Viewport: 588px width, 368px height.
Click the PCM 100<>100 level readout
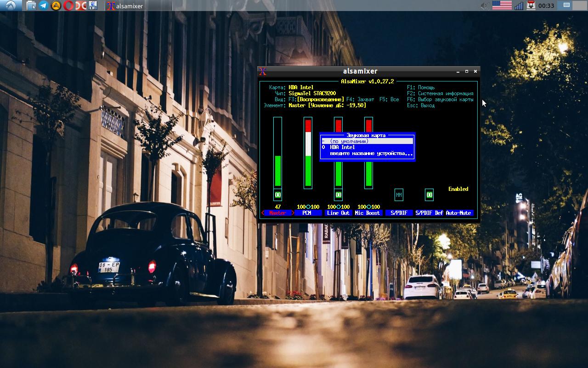[308, 207]
